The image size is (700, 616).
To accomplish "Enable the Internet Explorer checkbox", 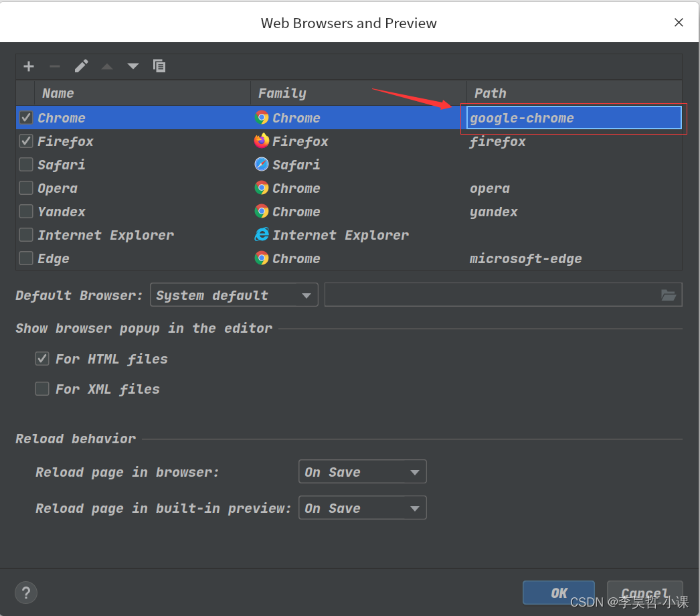I will 26,234.
